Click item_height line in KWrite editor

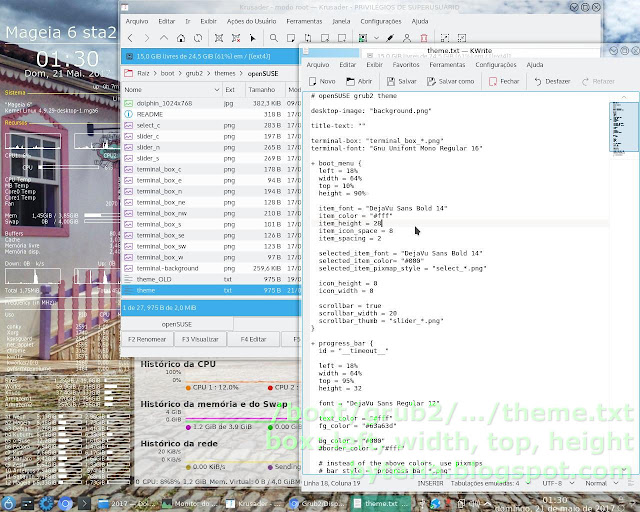[x=350, y=223]
